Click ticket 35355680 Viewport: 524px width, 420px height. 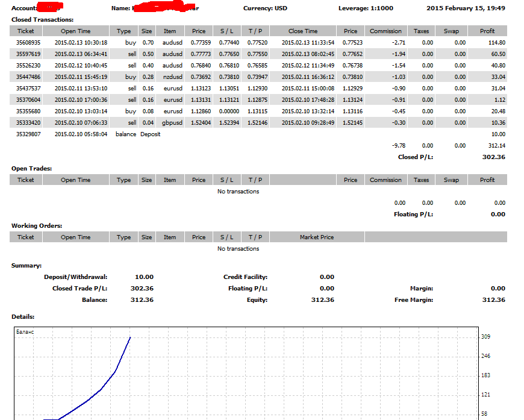pyautogui.click(x=28, y=111)
